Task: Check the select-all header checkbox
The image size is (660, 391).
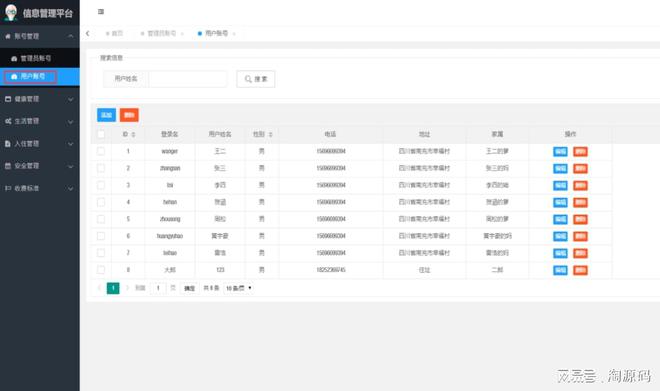Action: point(101,134)
